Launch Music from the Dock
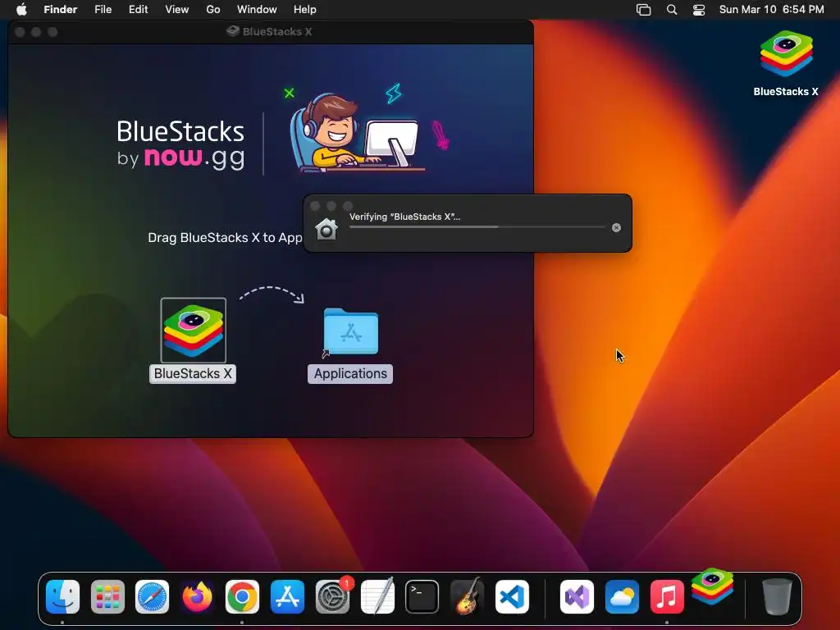The height and width of the screenshot is (630, 840). [667, 597]
